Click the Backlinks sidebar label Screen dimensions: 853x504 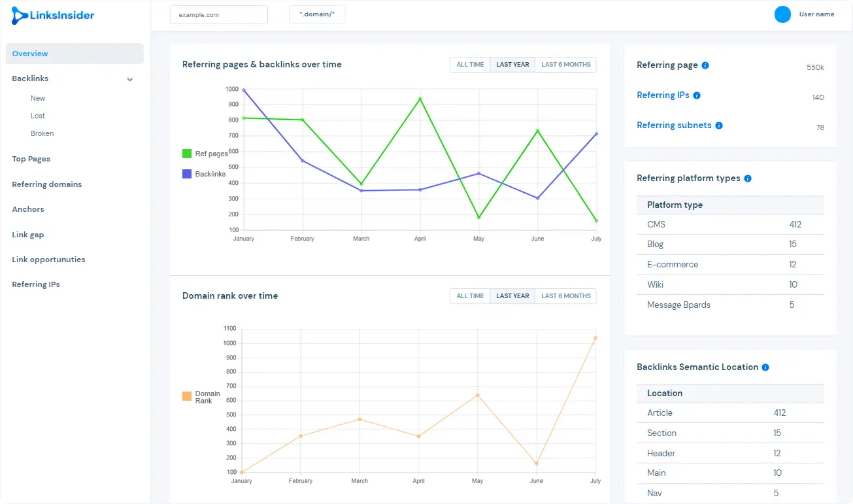pyautogui.click(x=30, y=78)
